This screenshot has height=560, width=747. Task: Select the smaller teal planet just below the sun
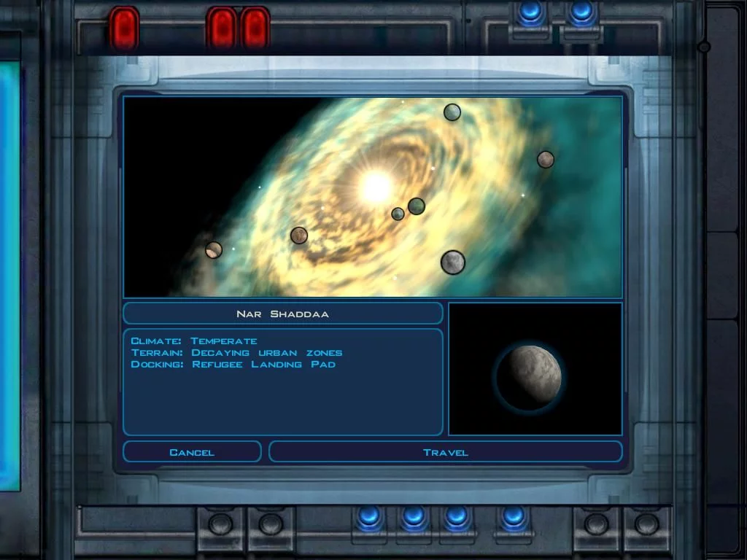398,214
